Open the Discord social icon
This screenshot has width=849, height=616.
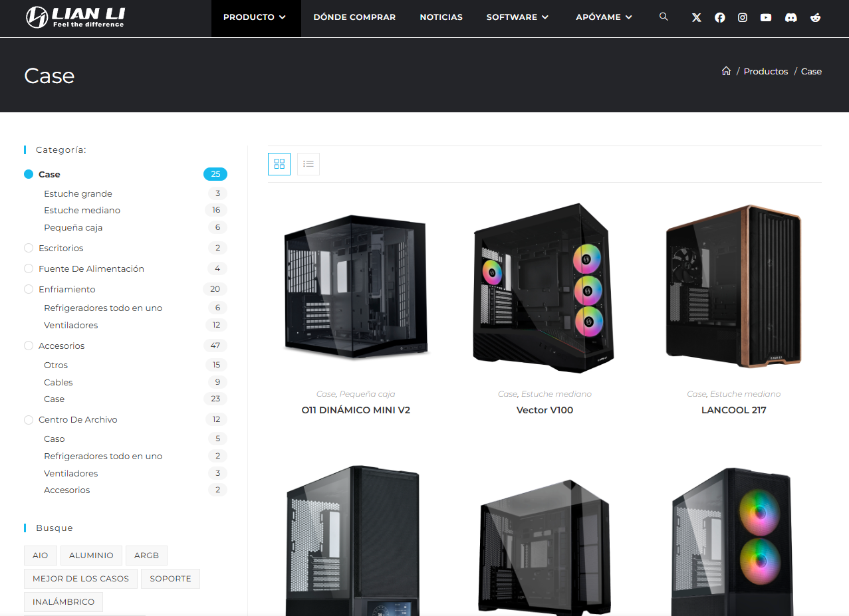pyautogui.click(x=790, y=18)
